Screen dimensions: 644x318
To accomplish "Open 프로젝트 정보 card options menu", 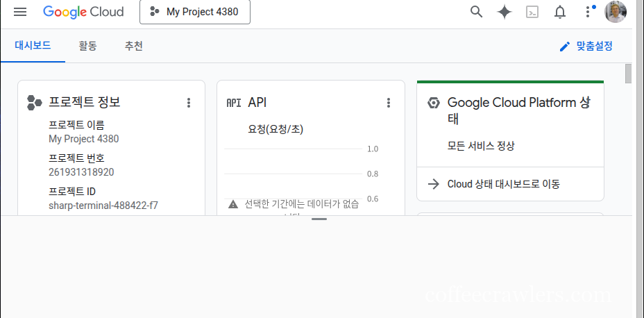I will pos(188,103).
